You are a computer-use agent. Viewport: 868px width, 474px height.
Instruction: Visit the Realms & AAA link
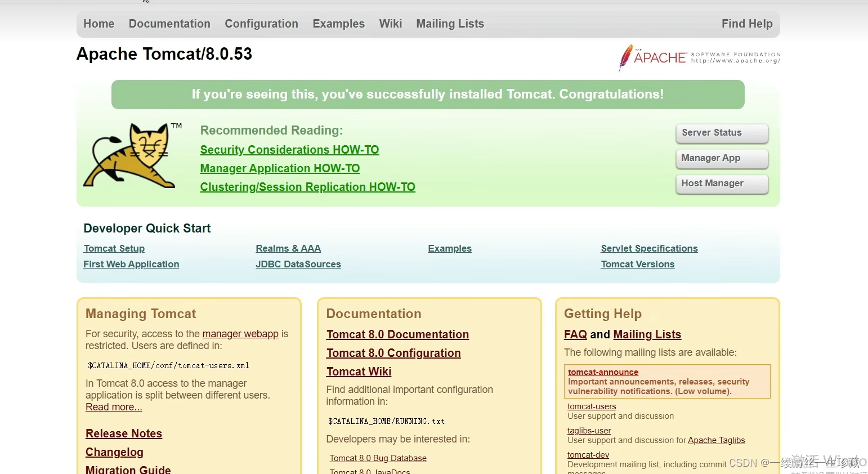click(288, 248)
